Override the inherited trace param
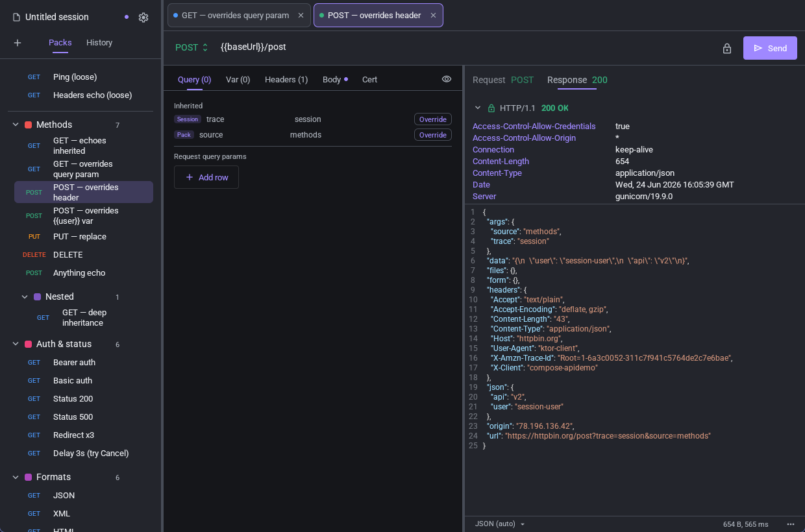This screenshot has width=805, height=532. click(433, 119)
